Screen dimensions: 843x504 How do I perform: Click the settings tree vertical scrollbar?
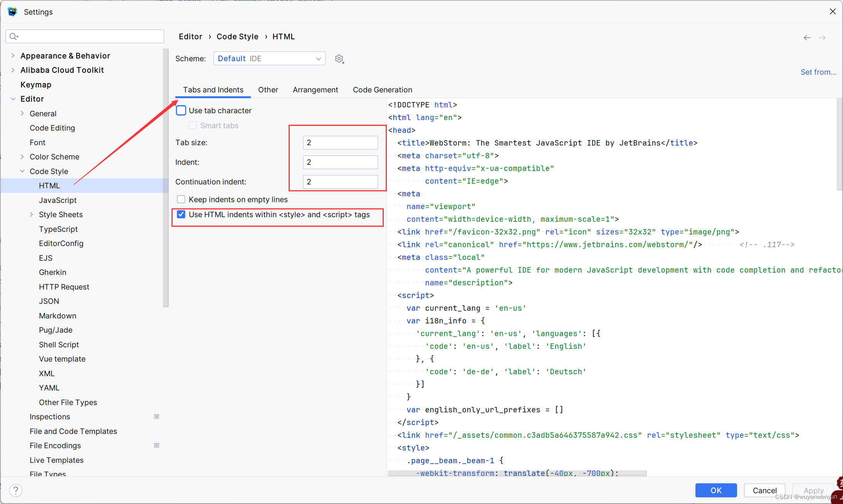coord(166,177)
